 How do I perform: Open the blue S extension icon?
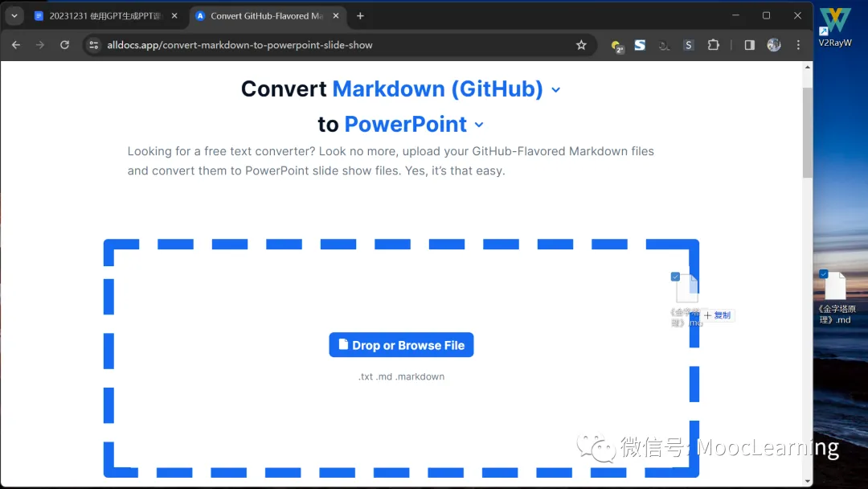[640, 45]
